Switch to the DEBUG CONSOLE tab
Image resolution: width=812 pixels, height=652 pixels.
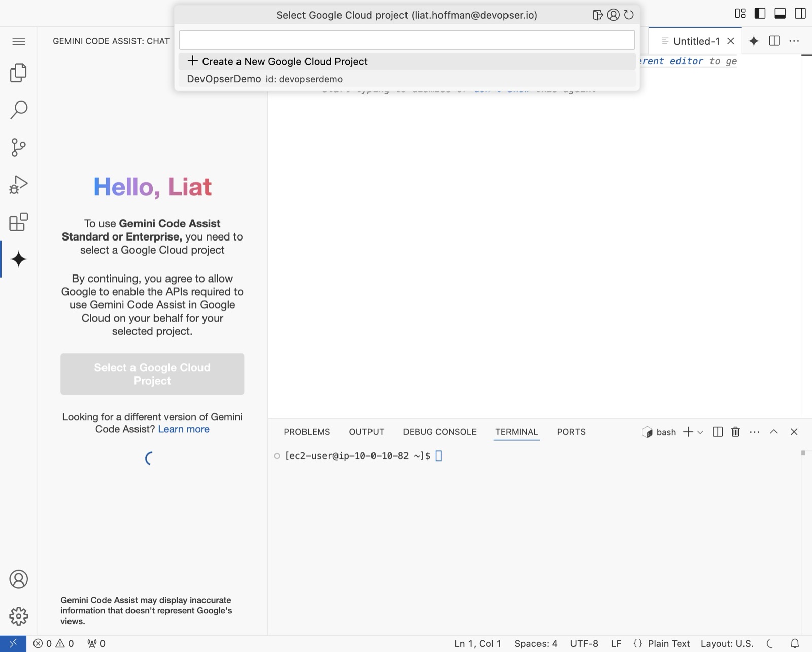(x=440, y=432)
